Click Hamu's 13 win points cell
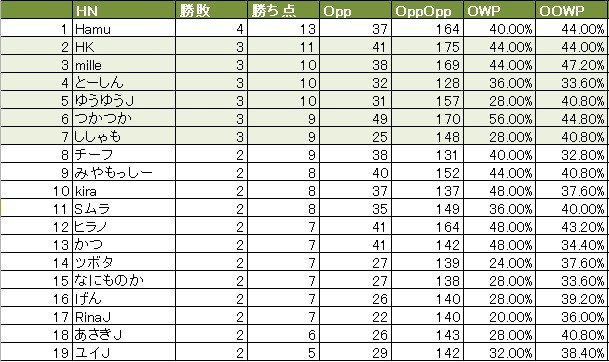Screen dimensions: 609x362 coord(284,28)
